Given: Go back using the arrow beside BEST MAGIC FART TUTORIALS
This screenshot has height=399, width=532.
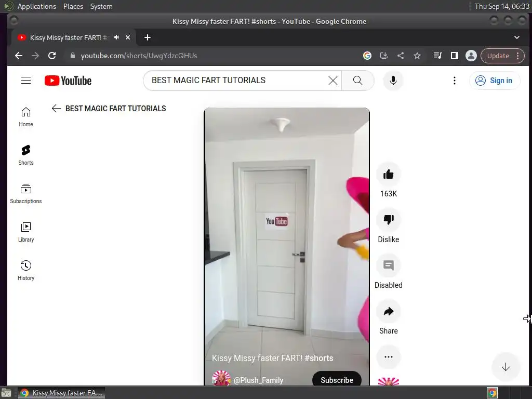Looking at the screenshot, I should point(56,108).
